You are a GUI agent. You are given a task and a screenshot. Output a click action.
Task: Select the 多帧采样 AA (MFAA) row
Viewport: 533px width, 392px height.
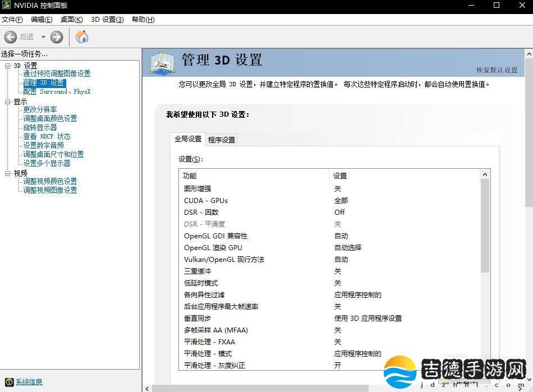(330, 330)
